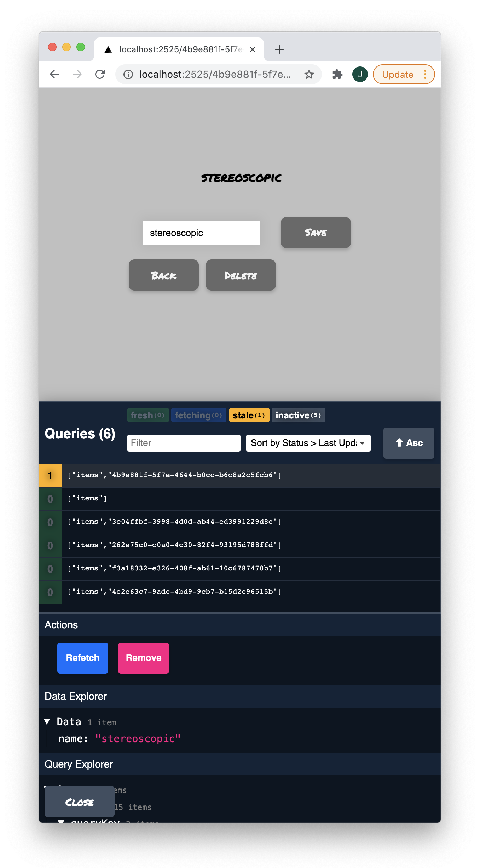This screenshot has width=486, height=868.
Task: Open the Sort by Status dropdown
Action: click(308, 443)
